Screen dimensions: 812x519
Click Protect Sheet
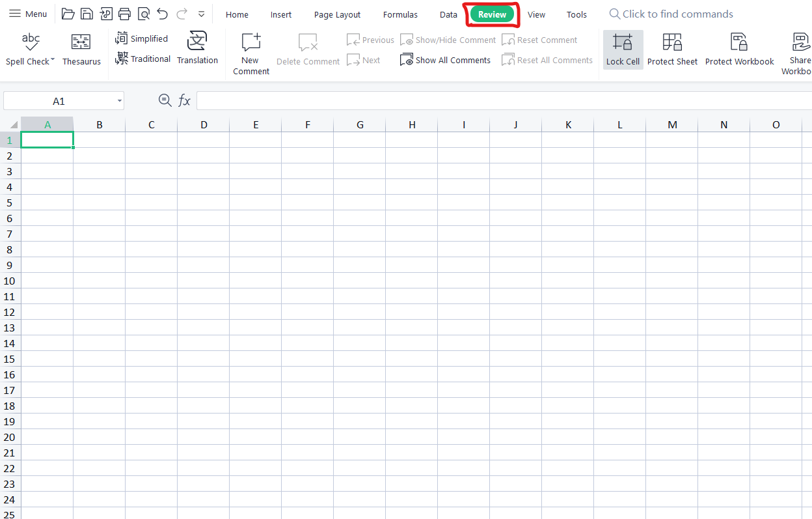tap(672, 49)
